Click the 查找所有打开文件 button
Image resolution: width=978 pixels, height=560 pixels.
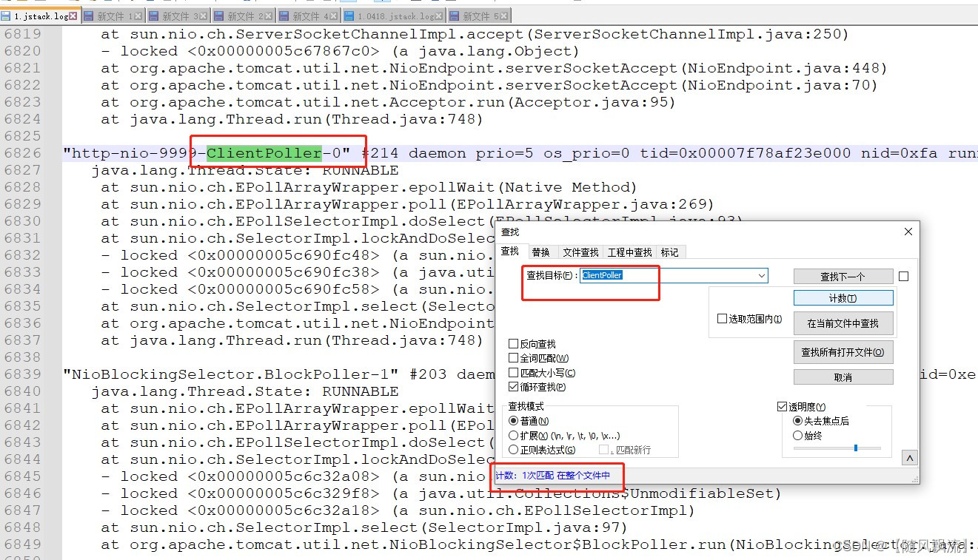coord(843,352)
